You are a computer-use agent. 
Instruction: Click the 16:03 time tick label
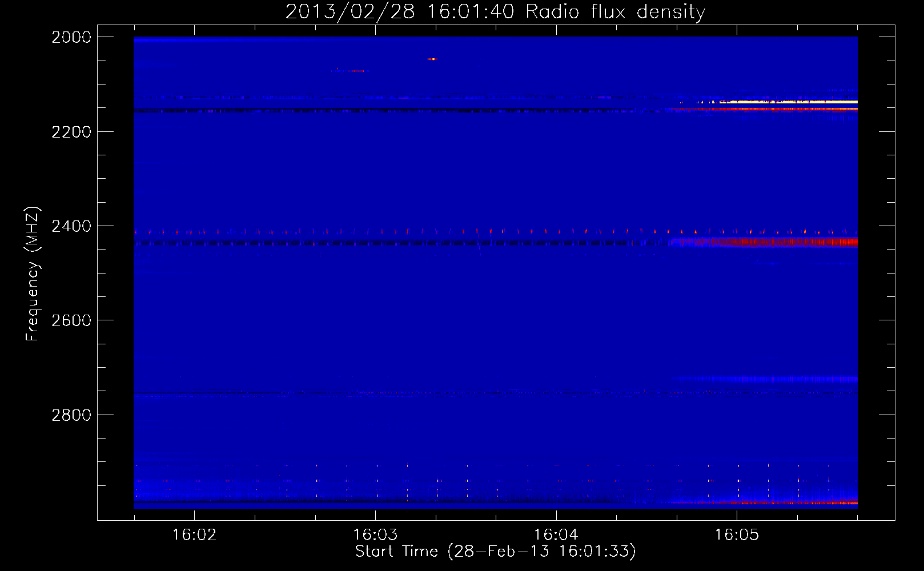tap(375, 534)
